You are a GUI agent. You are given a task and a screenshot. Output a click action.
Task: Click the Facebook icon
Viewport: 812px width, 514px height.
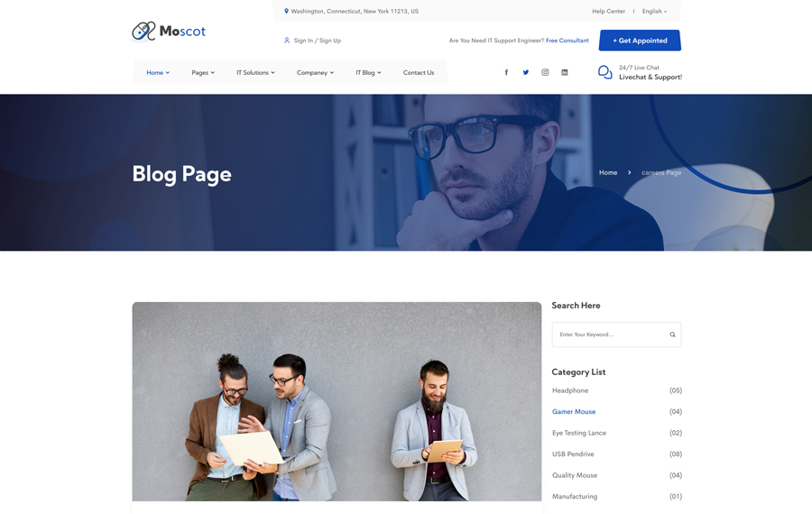pyautogui.click(x=506, y=73)
